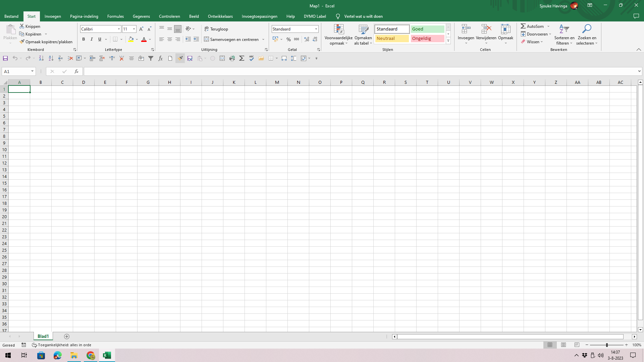This screenshot has width=644, height=362.
Task: Click the AutoSum sigma icon in quick toolbar
Action: click(x=241, y=58)
